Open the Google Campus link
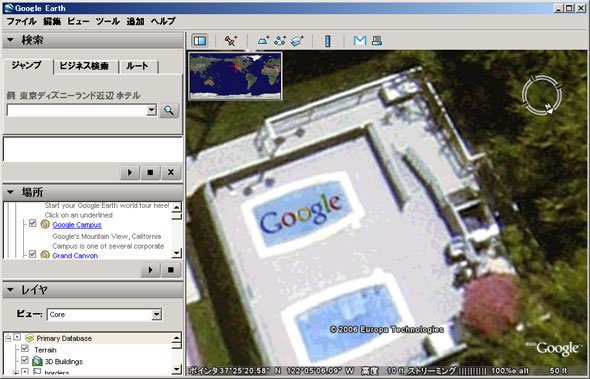Viewport: 590px width, 379px height. pyautogui.click(x=77, y=225)
